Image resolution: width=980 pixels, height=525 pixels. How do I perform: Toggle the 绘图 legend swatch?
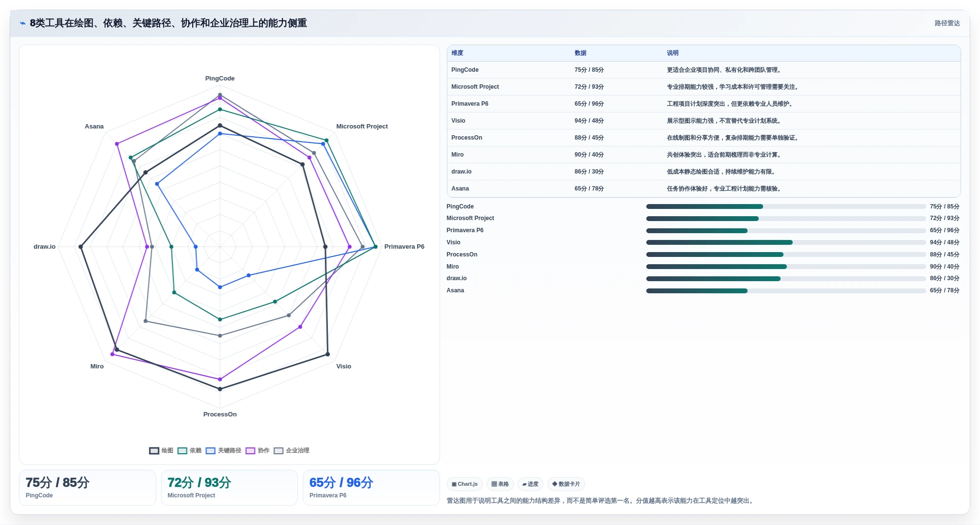[154, 450]
